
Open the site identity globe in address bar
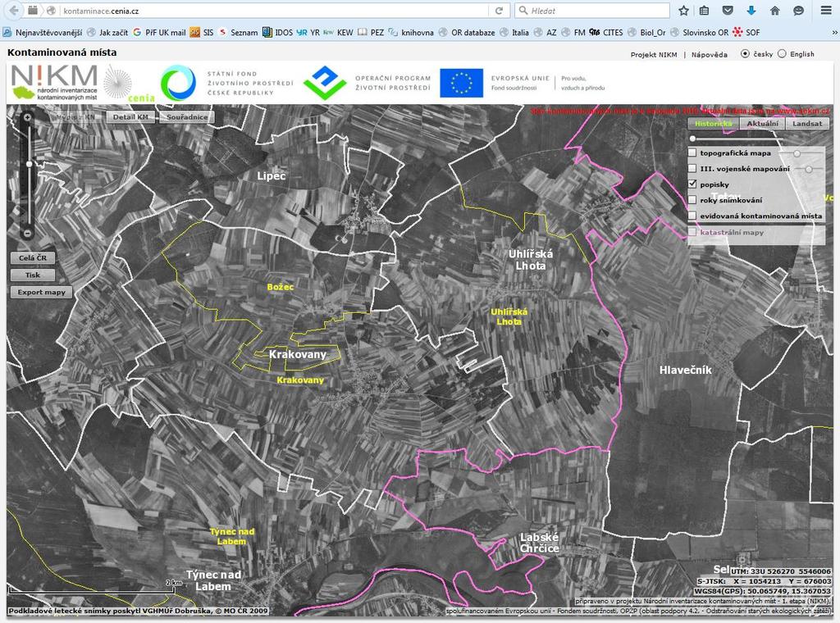tap(52, 11)
